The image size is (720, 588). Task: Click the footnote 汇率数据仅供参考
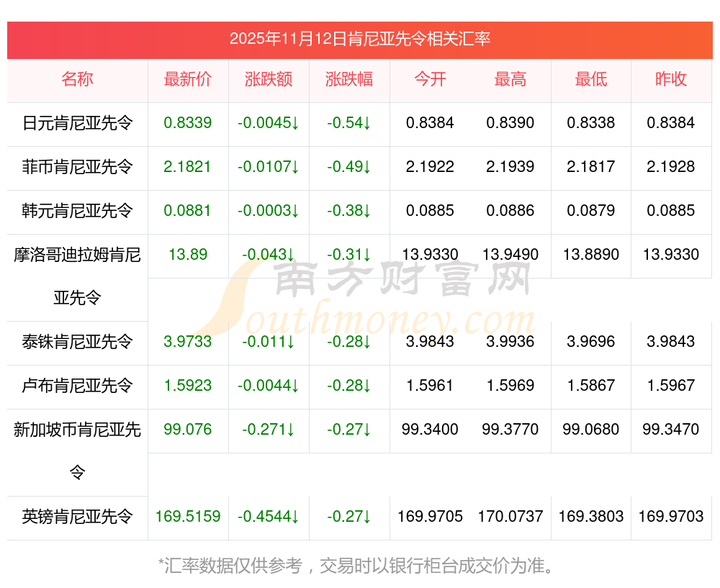pyautogui.click(x=233, y=566)
